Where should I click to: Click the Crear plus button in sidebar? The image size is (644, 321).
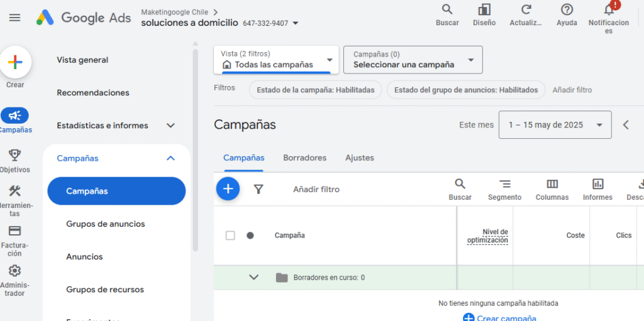[15, 63]
